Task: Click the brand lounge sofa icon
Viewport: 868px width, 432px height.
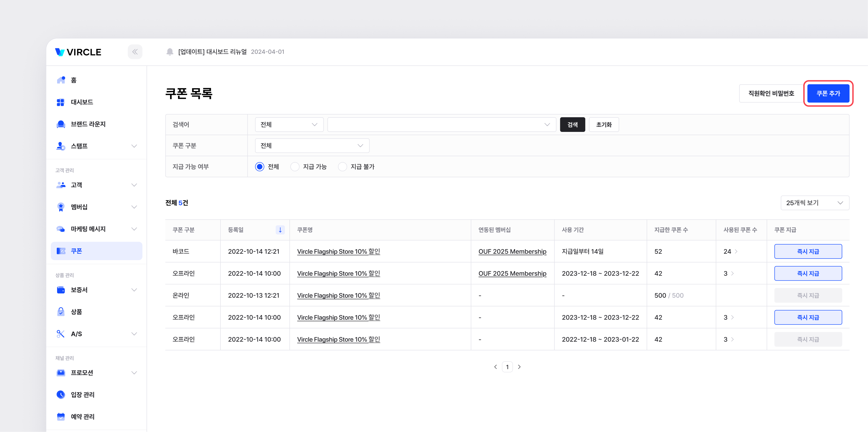Action: point(61,124)
